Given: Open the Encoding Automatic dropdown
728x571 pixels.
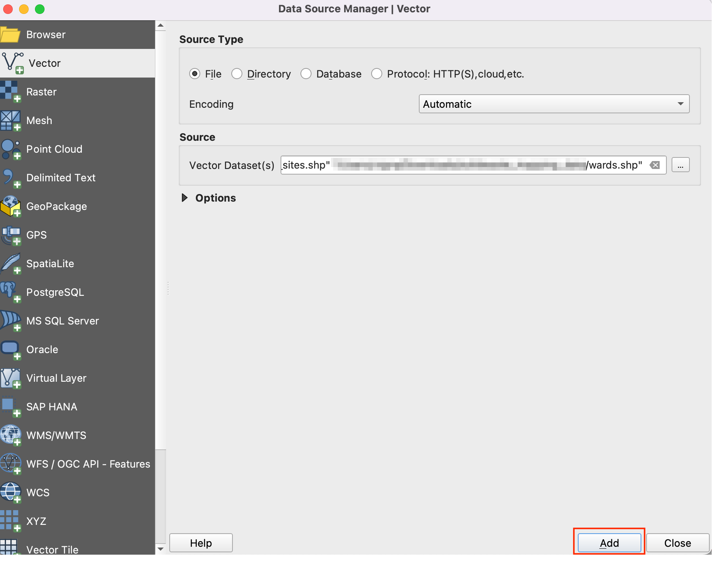Looking at the screenshot, I should [x=554, y=104].
